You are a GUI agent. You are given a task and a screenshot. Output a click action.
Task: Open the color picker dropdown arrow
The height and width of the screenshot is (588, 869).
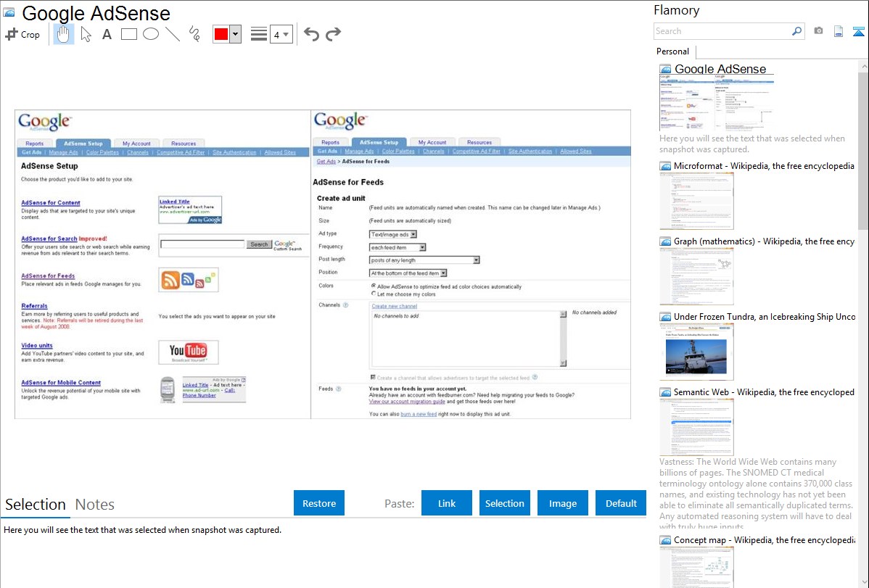pyautogui.click(x=236, y=34)
